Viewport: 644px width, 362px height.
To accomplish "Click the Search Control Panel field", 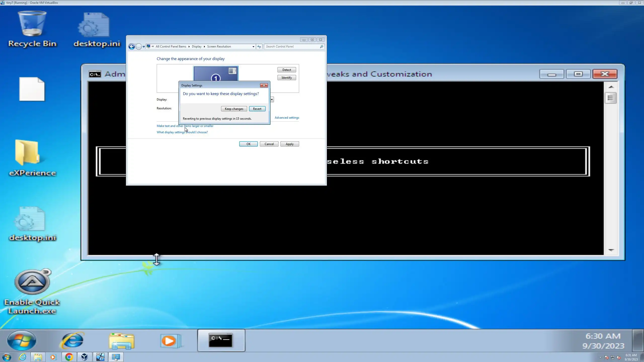I will pos(292,47).
